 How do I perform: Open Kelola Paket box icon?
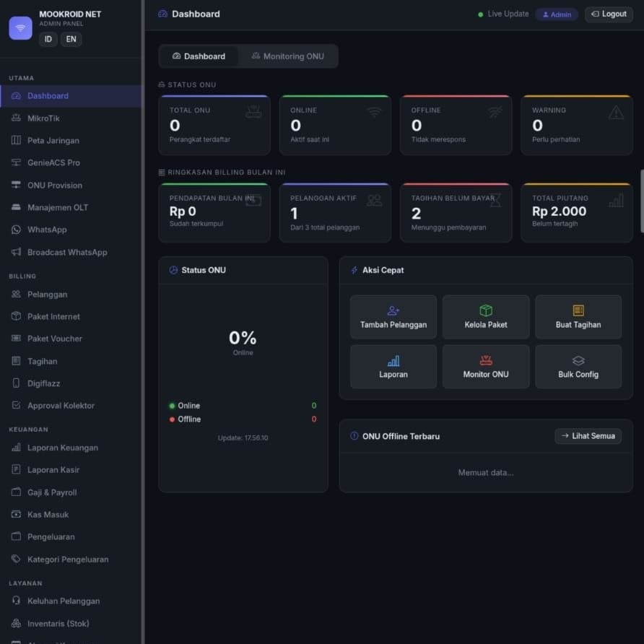pyautogui.click(x=485, y=310)
